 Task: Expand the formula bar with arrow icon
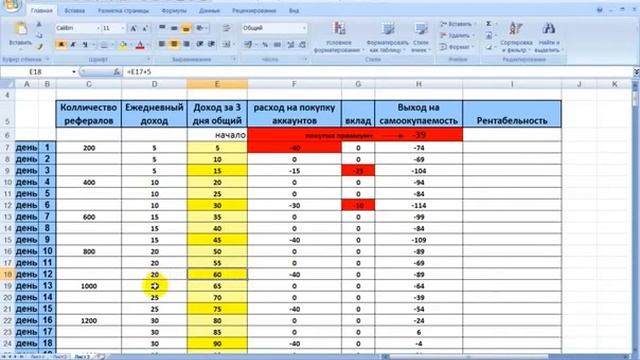[636, 72]
